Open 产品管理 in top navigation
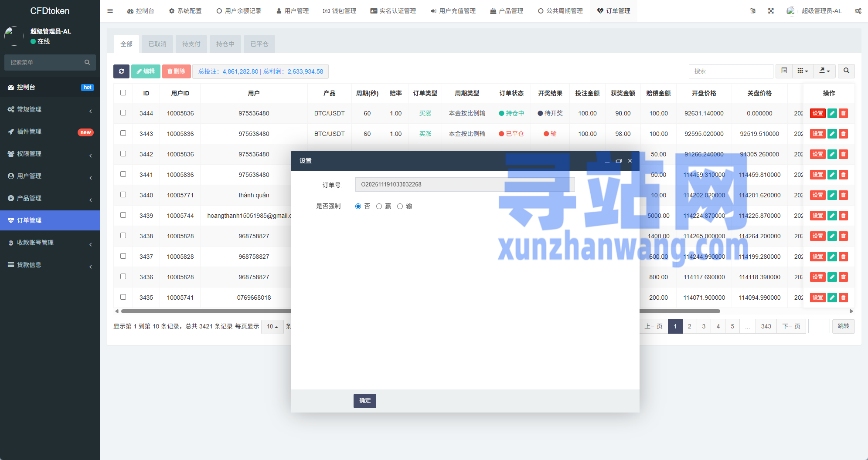Image resolution: width=868 pixels, height=460 pixels. [x=506, y=11]
